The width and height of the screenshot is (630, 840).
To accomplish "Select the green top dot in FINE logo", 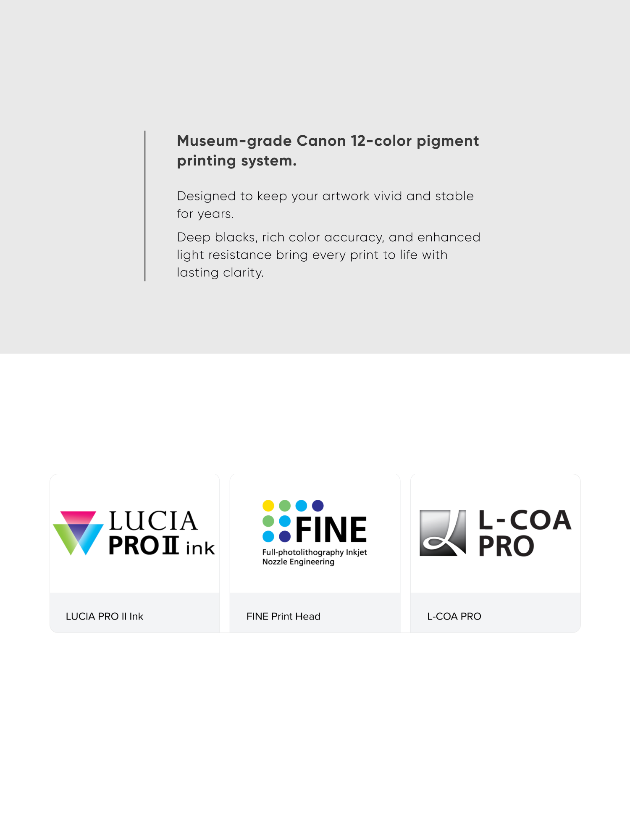I will coord(285,506).
